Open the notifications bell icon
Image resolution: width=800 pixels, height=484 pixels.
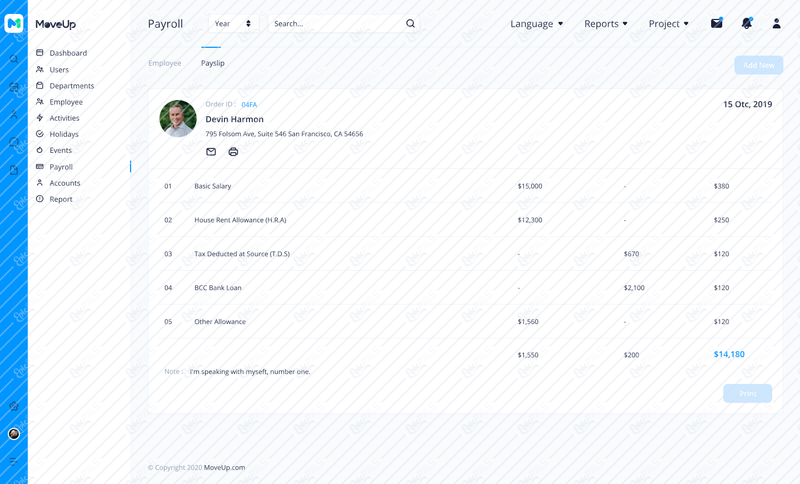(747, 23)
